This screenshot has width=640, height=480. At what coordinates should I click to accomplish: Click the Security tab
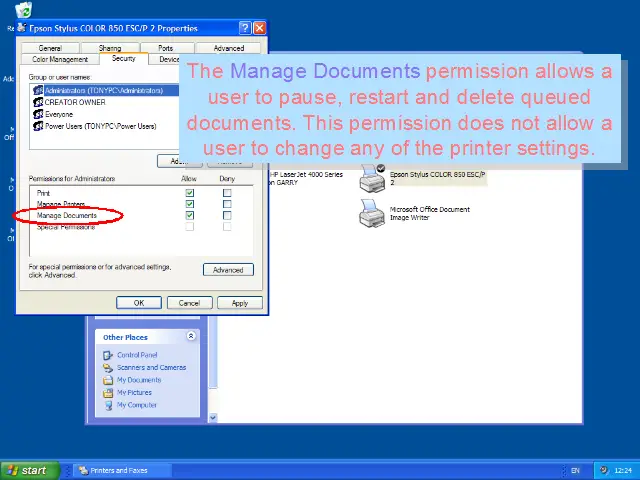coord(124,58)
